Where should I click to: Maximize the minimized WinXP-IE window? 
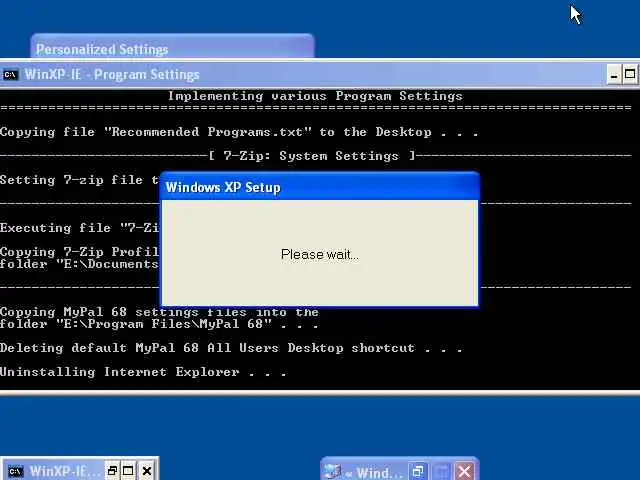(x=128, y=471)
